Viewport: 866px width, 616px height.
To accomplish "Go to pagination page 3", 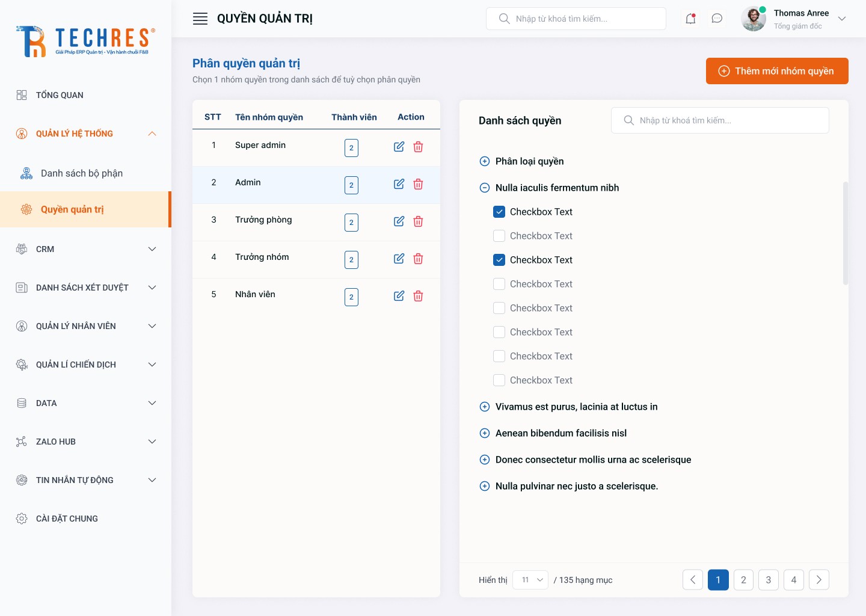I will coord(769,580).
